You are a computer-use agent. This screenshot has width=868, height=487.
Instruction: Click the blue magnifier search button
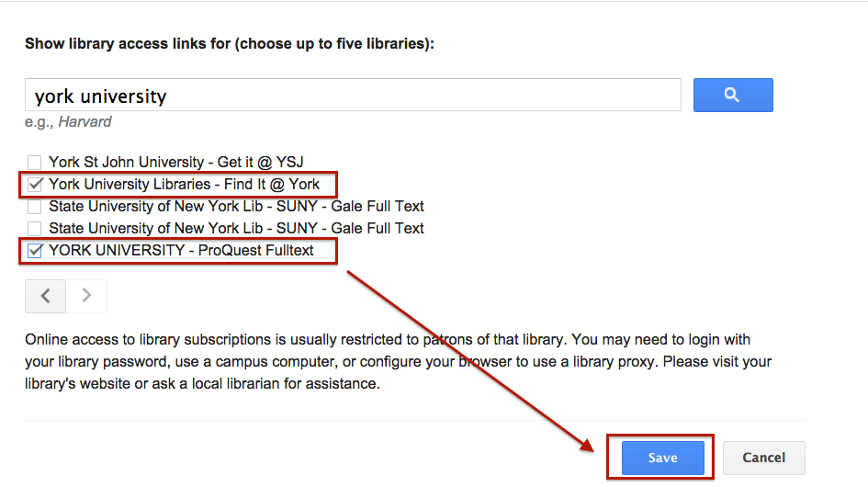click(x=733, y=95)
